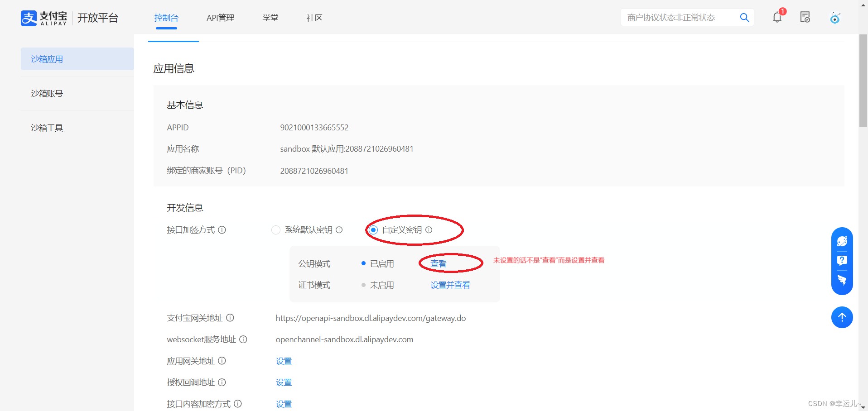
Task: Select 沙箱工具 in the sidebar
Action: [77, 128]
